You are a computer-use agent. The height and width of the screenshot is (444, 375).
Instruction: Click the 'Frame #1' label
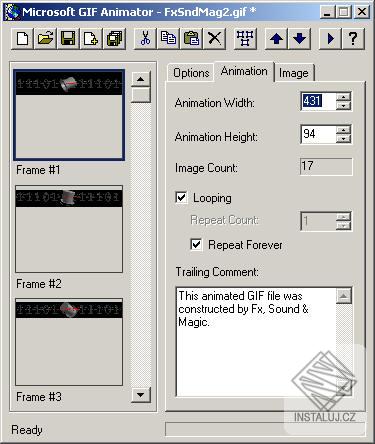click(x=38, y=170)
